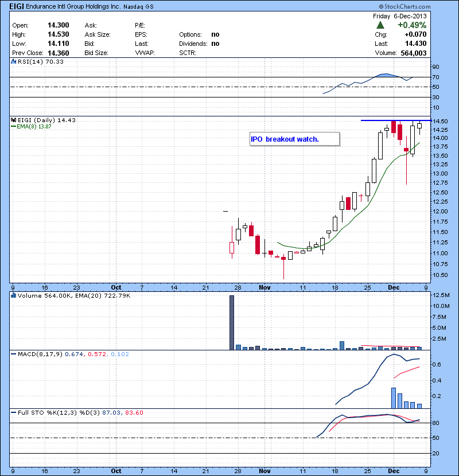The height and width of the screenshot is (476, 459).
Task: Click the Chg value +0.070
Action: (415, 34)
